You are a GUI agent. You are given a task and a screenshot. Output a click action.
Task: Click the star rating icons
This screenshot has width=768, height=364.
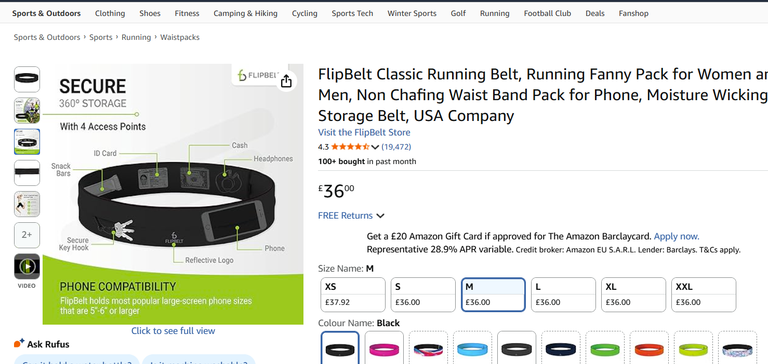click(350, 146)
